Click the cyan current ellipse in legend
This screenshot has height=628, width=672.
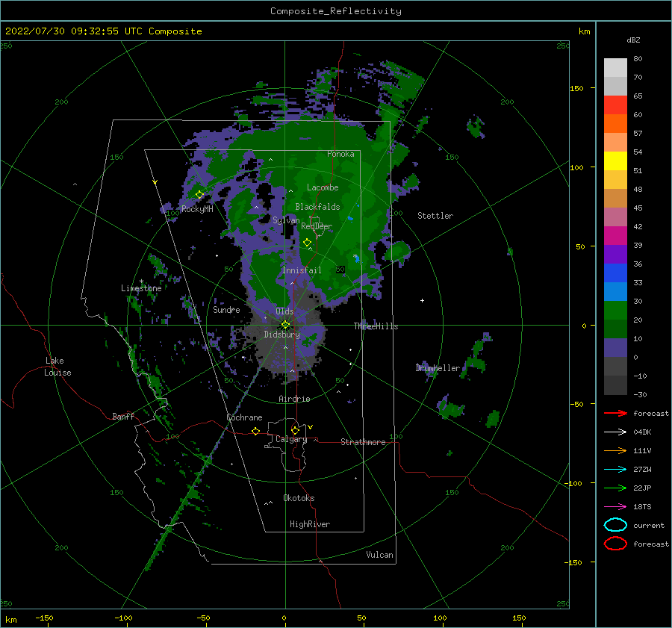tap(615, 525)
